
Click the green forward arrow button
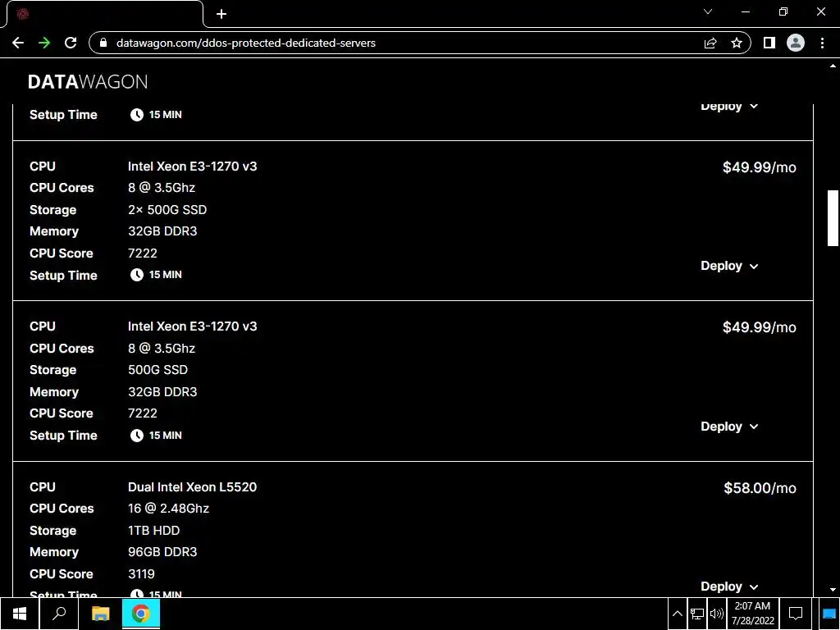click(44, 43)
